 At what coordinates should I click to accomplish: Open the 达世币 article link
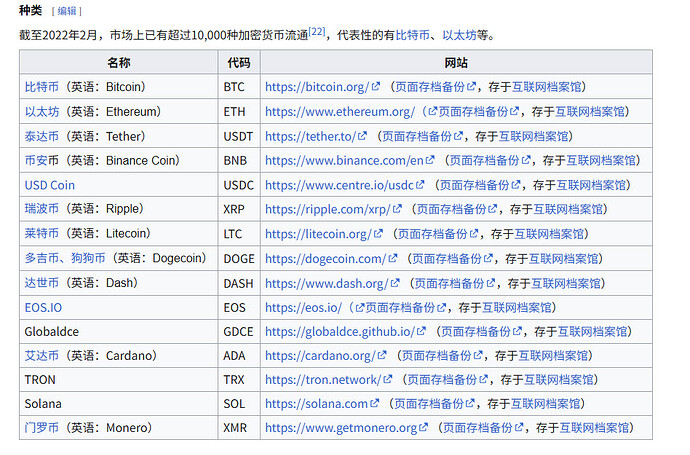point(42,283)
